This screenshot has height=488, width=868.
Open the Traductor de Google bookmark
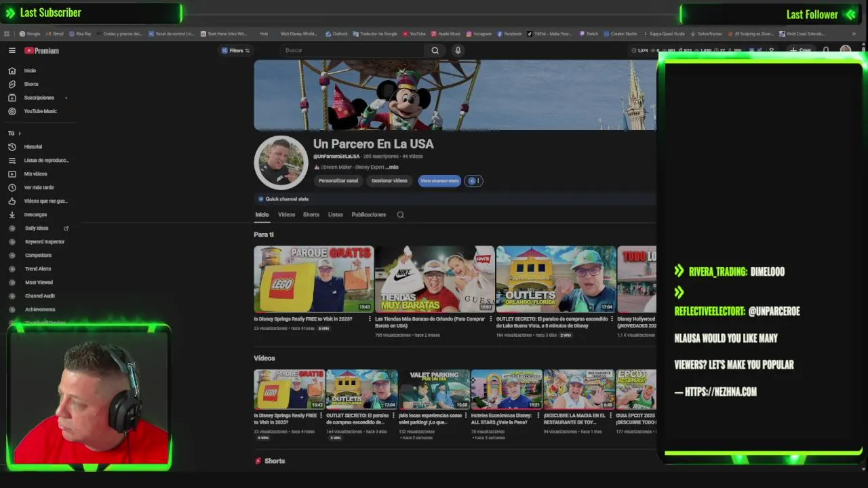[375, 33]
